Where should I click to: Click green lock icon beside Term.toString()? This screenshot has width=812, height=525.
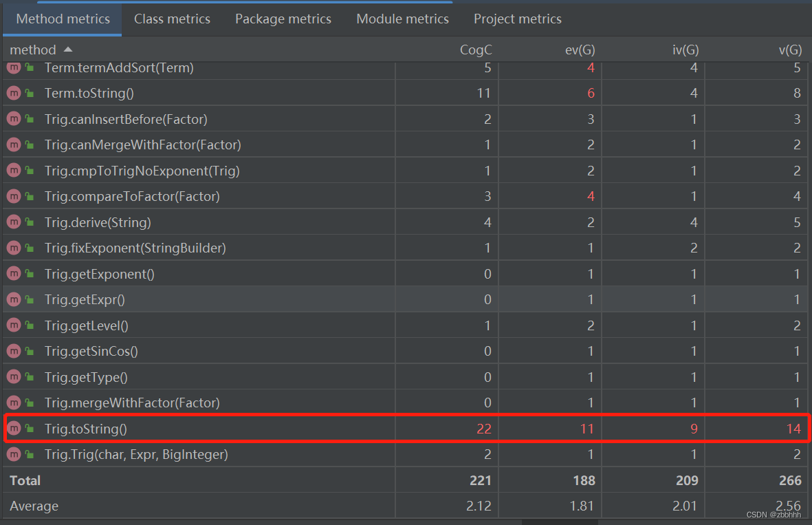[30, 93]
